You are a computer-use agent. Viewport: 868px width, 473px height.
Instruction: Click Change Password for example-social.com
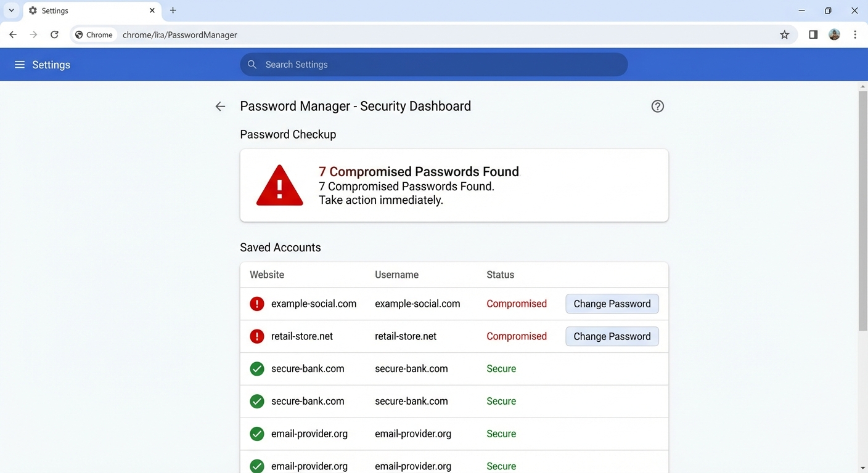pyautogui.click(x=612, y=304)
